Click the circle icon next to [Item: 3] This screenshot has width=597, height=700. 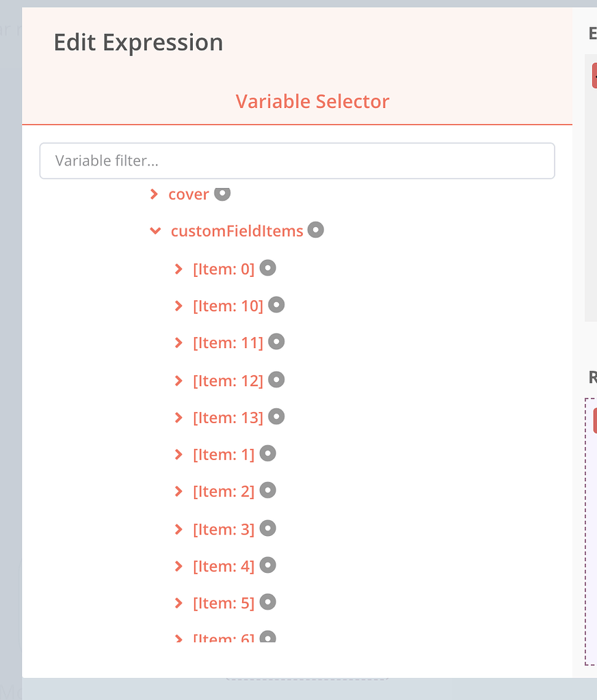tap(268, 528)
